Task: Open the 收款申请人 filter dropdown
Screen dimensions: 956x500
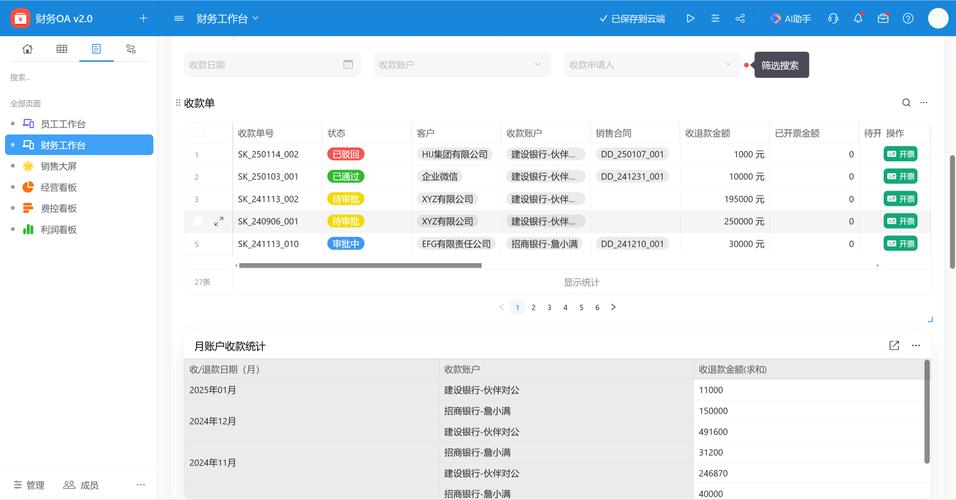Action: 652,65
